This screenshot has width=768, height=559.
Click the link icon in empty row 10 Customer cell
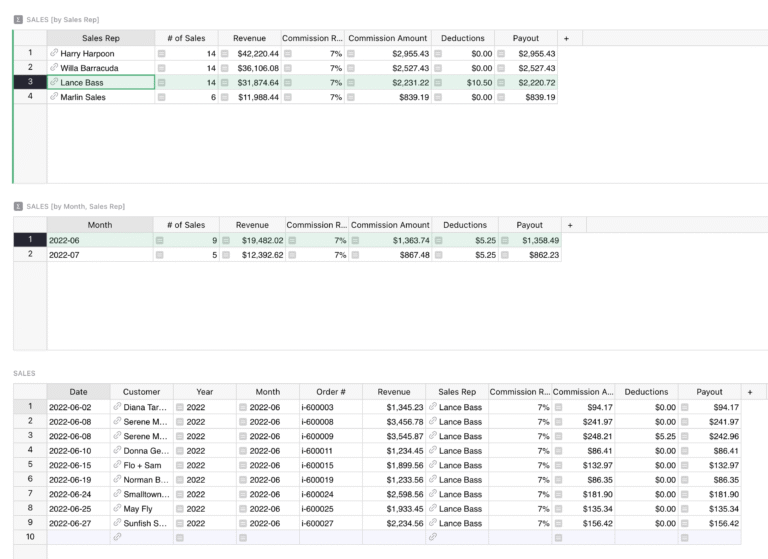[x=117, y=537]
